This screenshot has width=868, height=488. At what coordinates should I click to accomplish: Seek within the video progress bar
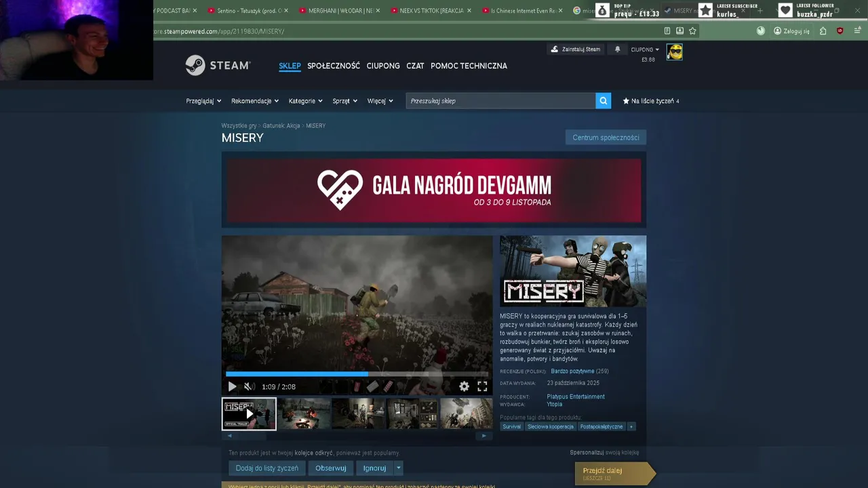point(357,373)
